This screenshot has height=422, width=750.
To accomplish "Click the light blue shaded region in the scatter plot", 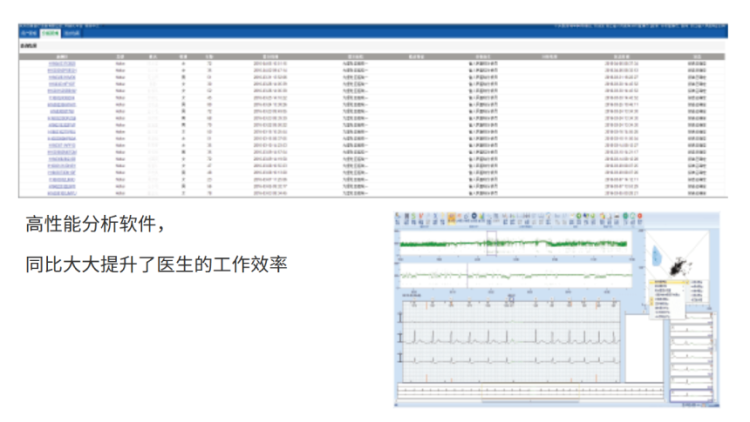I will tap(656, 256).
